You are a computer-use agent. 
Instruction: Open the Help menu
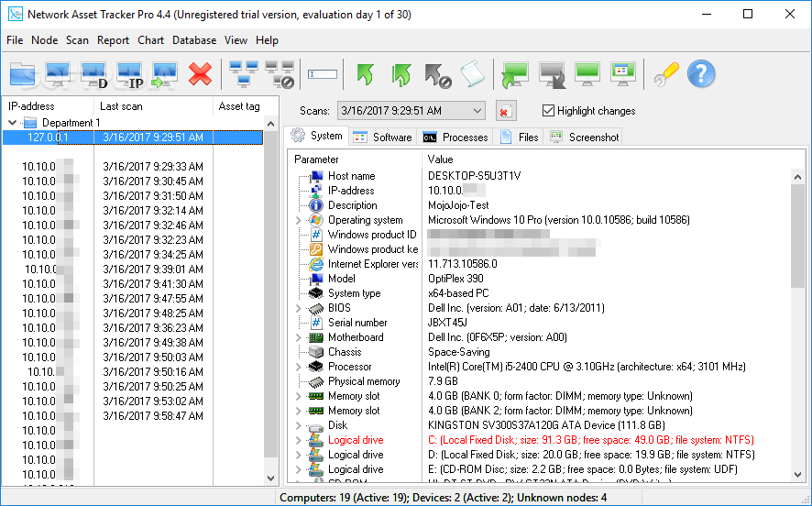(x=267, y=40)
